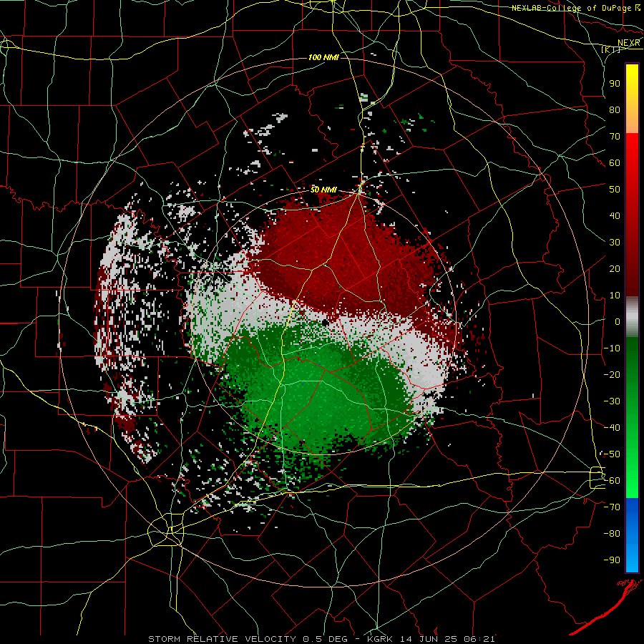644x644 pixels.
Task: Click the Storm Relative Velocity caption text
Action: coord(321,639)
